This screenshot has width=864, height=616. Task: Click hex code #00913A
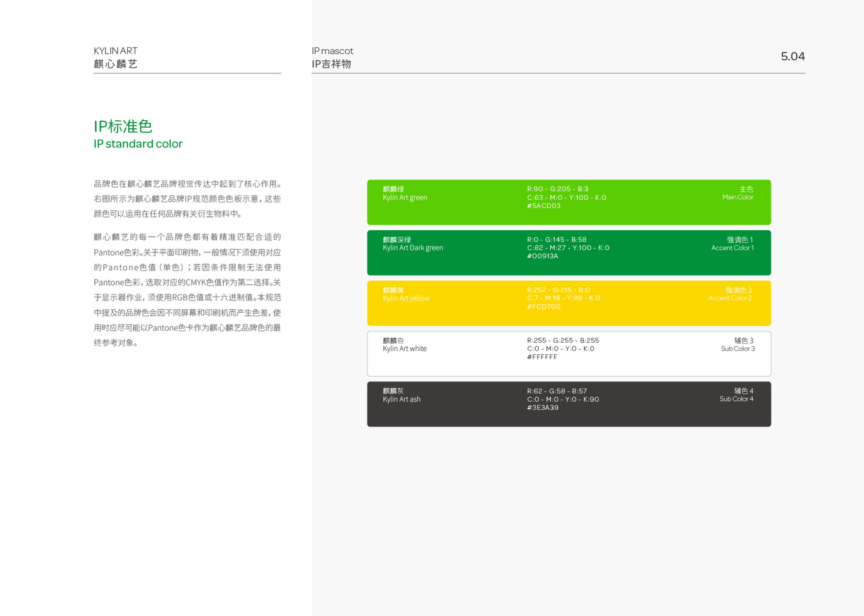coord(543,256)
